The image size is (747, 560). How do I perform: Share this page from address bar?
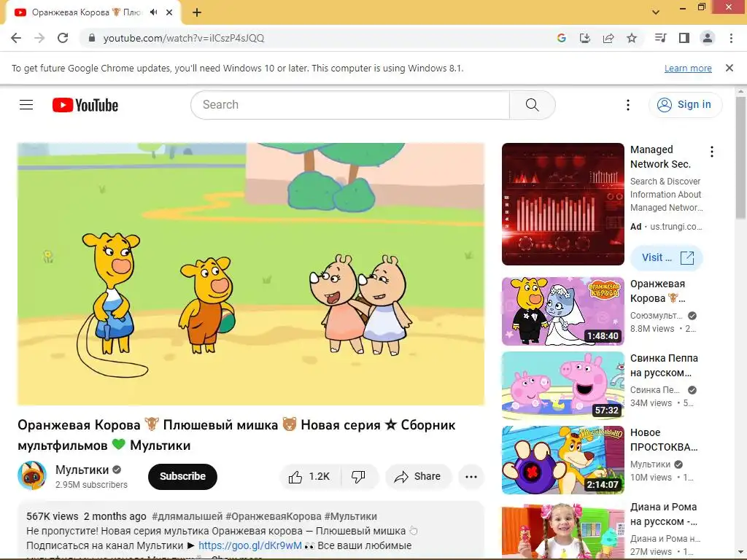[x=608, y=38]
